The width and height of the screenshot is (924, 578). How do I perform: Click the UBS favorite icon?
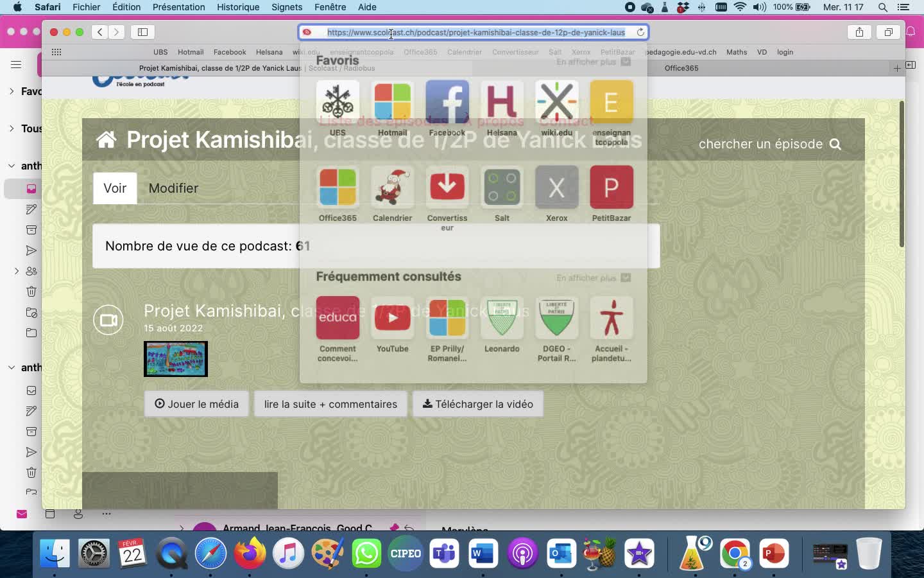point(338,102)
